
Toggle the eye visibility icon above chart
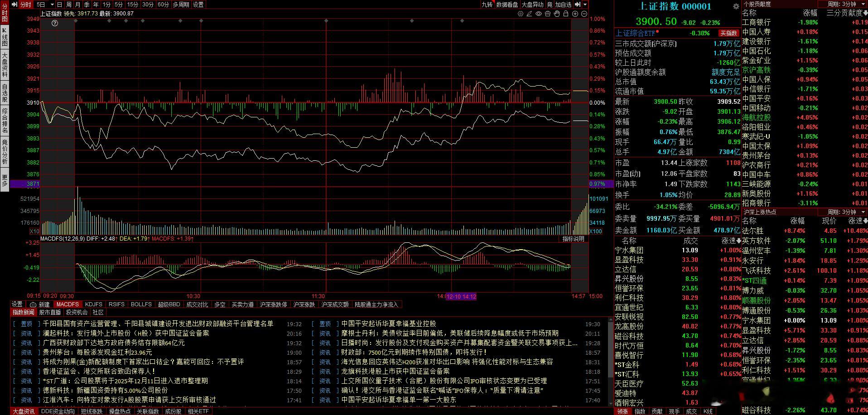[x=539, y=14]
